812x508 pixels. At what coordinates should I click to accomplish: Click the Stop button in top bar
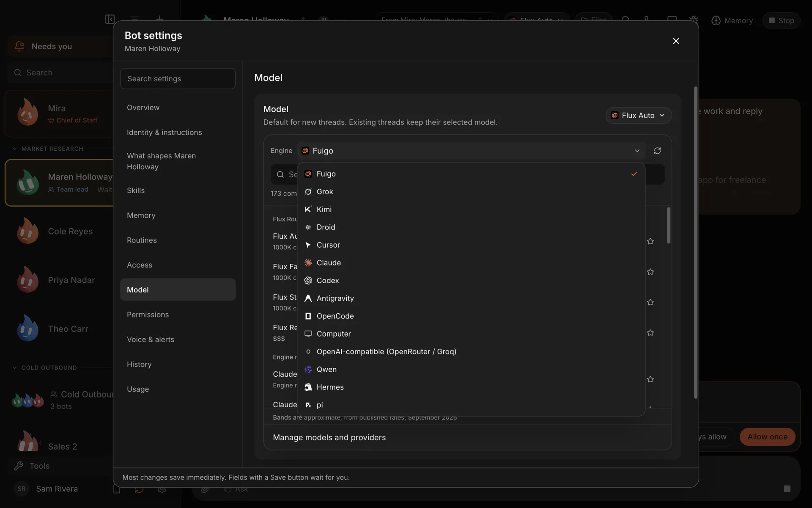click(x=781, y=20)
